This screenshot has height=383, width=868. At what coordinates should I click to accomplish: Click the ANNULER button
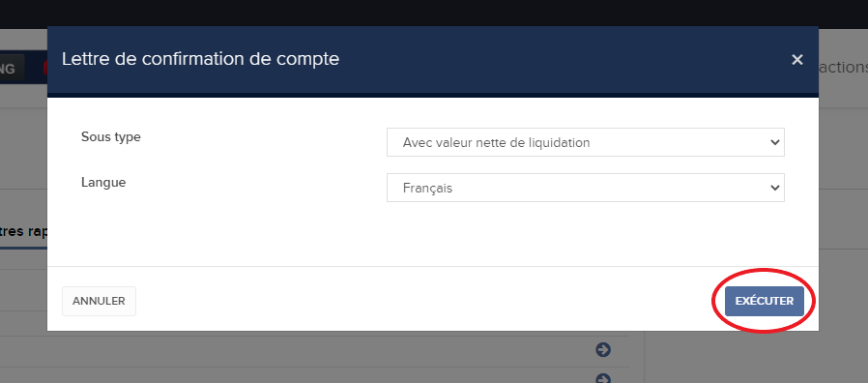(x=99, y=301)
